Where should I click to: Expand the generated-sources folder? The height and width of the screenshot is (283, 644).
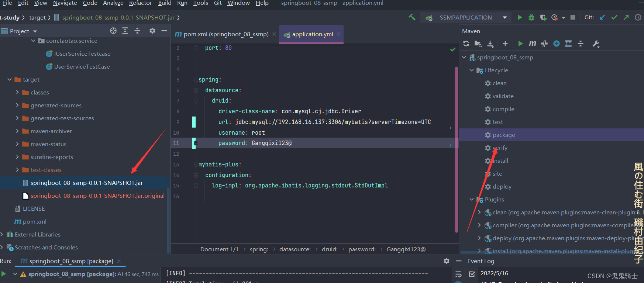tap(17, 105)
